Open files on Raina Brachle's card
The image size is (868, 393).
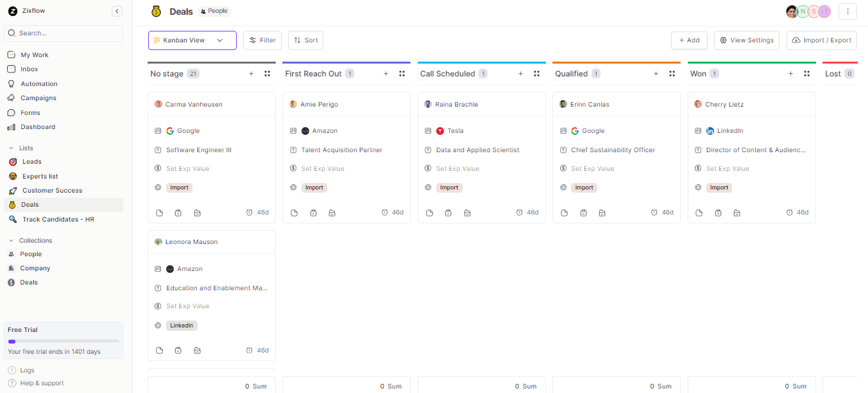(467, 212)
